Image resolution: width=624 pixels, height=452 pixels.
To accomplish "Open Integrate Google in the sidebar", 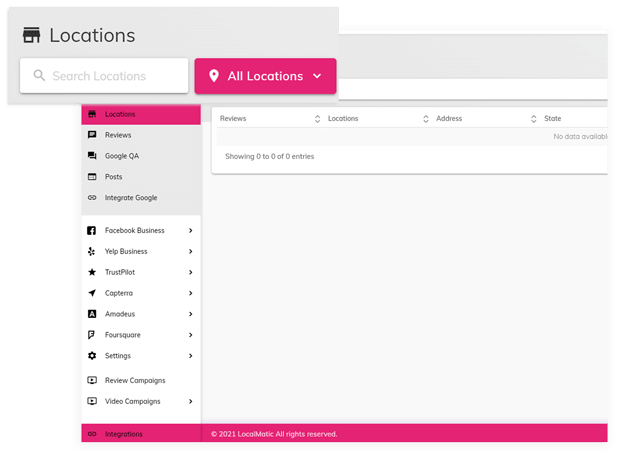I will [x=141, y=198].
